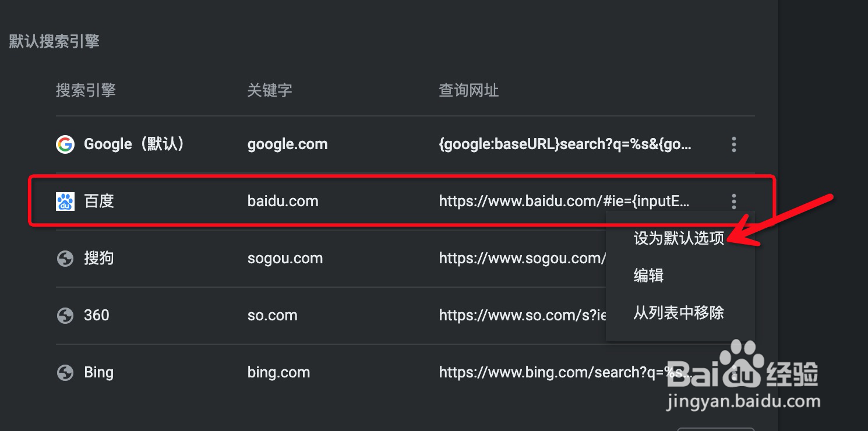This screenshot has height=431, width=868.
Task: Click the 查询网址 column header
Action: pyautogui.click(x=469, y=90)
